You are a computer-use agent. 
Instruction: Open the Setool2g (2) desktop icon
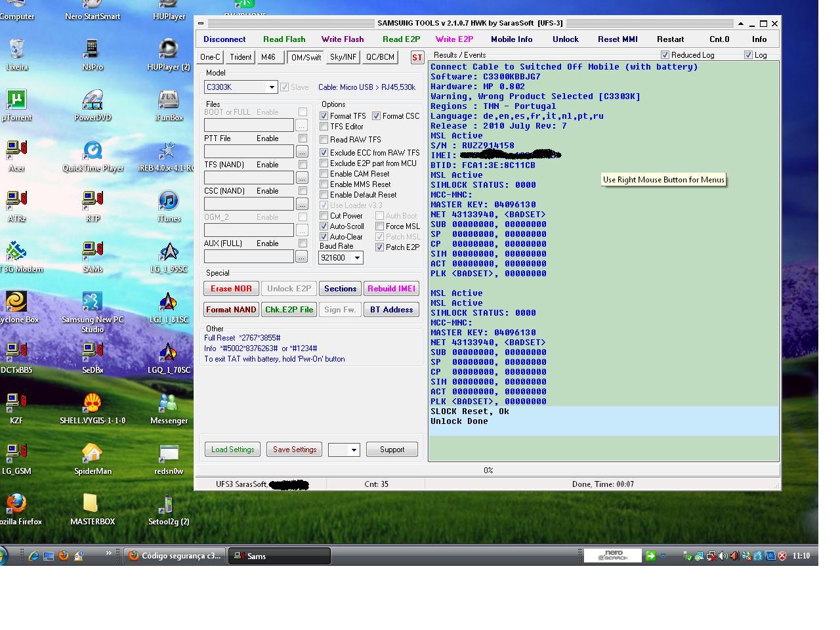(169, 509)
